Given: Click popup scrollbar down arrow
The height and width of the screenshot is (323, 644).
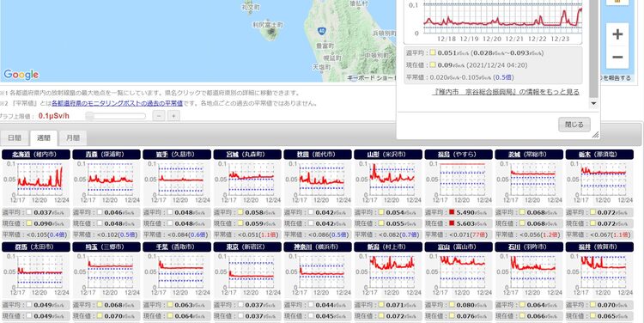Looking at the screenshot, I should [x=593, y=104].
